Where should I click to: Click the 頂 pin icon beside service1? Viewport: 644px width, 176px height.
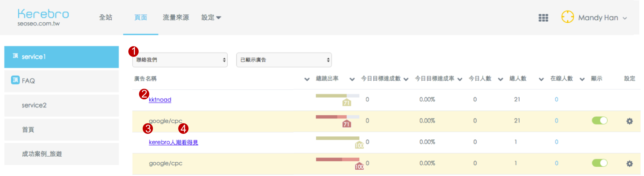pos(15,56)
